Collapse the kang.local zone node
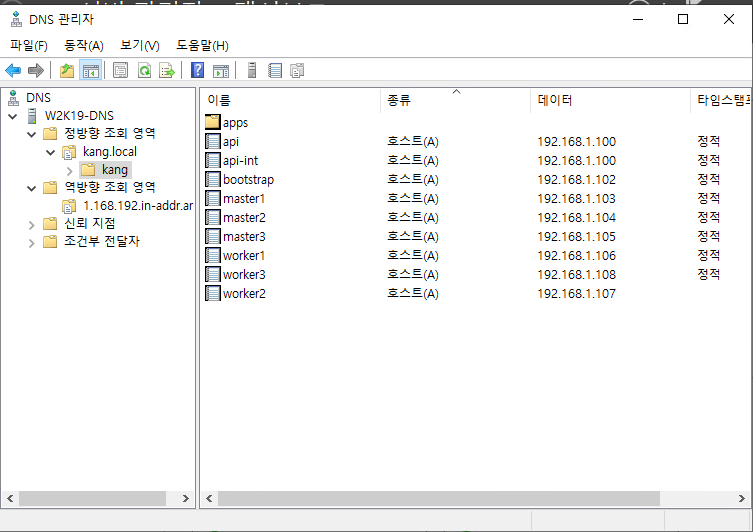753x532 pixels. click(x=50, y=153)
